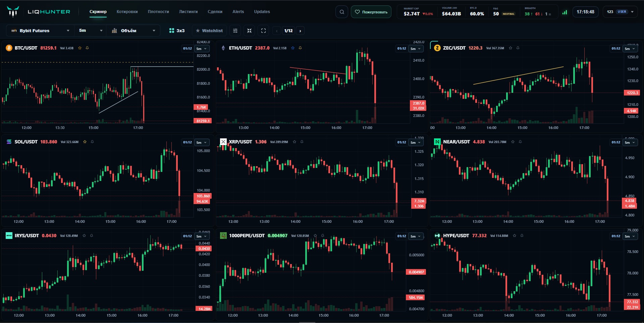Click the Alerts nav item

pos(238,12)
